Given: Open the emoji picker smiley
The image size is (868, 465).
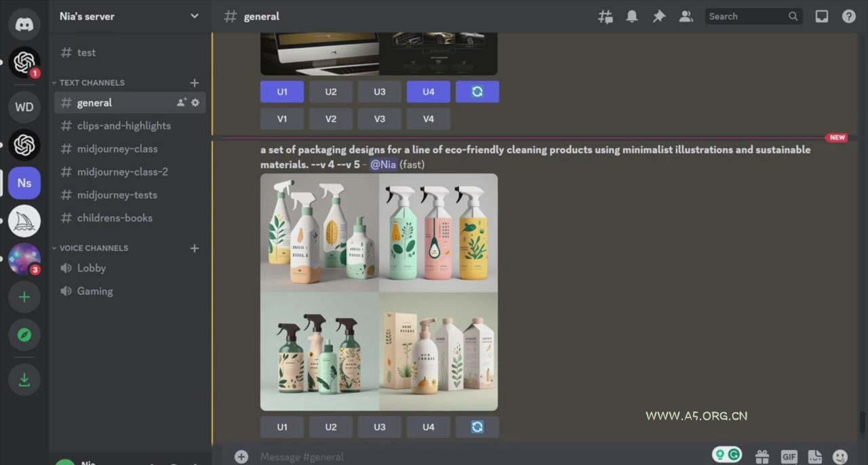Looking at the screenshot, I should coord(840,457).
